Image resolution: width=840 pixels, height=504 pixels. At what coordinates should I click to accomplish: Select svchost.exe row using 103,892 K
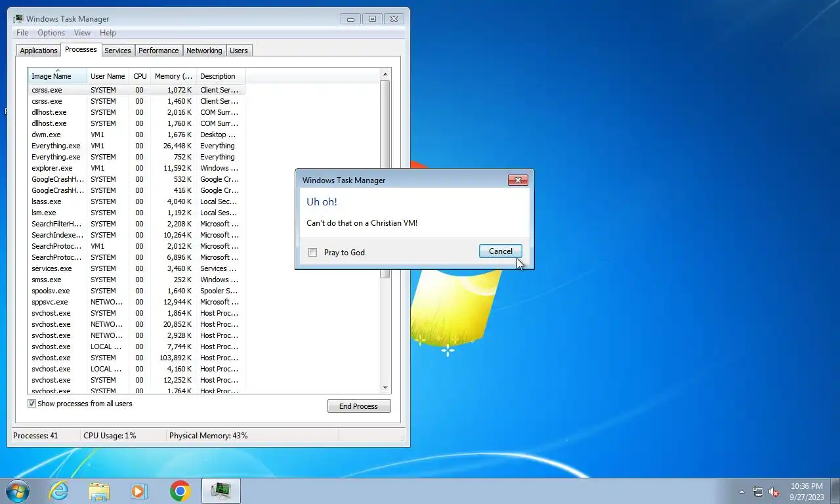136,358
